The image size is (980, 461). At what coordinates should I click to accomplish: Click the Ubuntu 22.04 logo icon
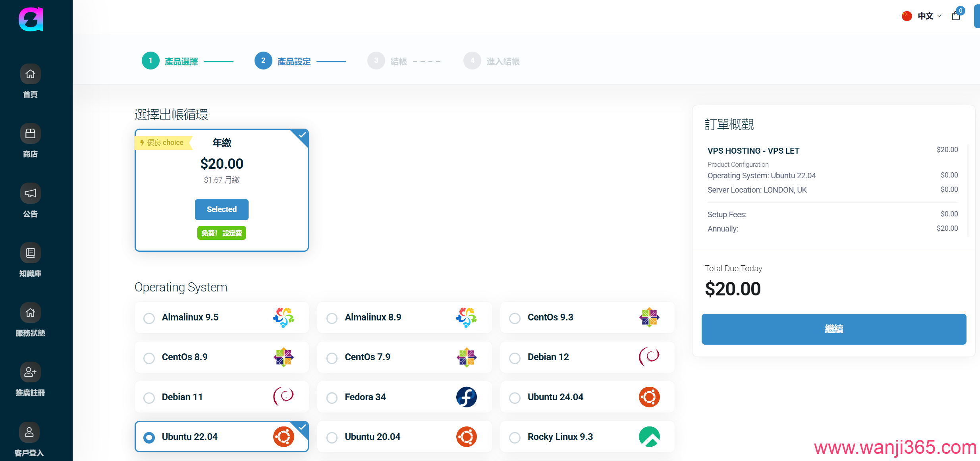click(x=284, y=437)
